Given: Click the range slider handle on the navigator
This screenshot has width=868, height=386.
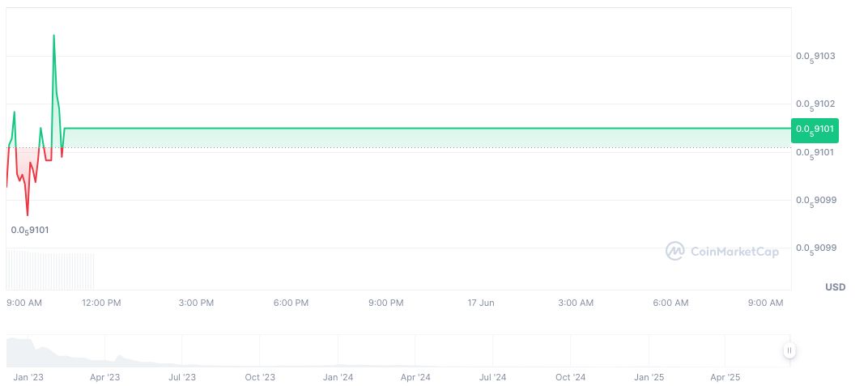Looking at the screenshot, I should click(789, 350).
